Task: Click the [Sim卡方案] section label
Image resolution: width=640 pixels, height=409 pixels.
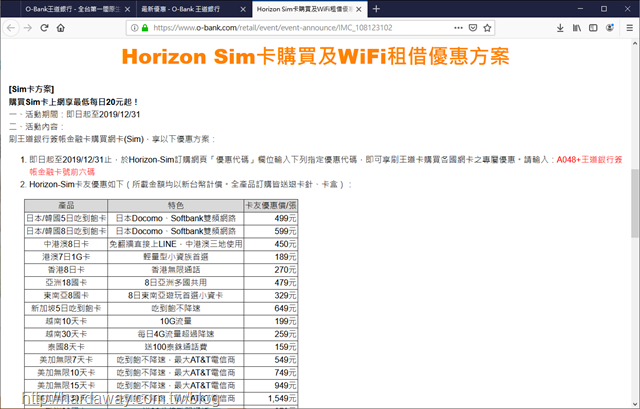Action: click(31, 89)
